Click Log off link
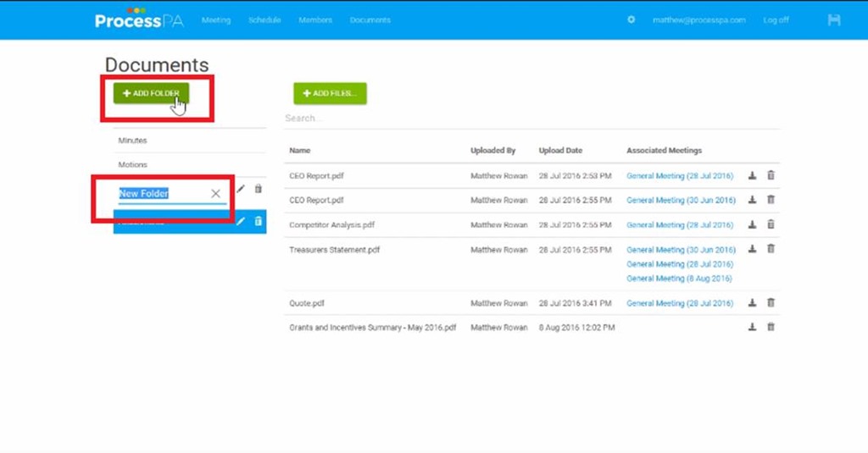The width and height of the screenshot is (868, 453). (776, 20)
